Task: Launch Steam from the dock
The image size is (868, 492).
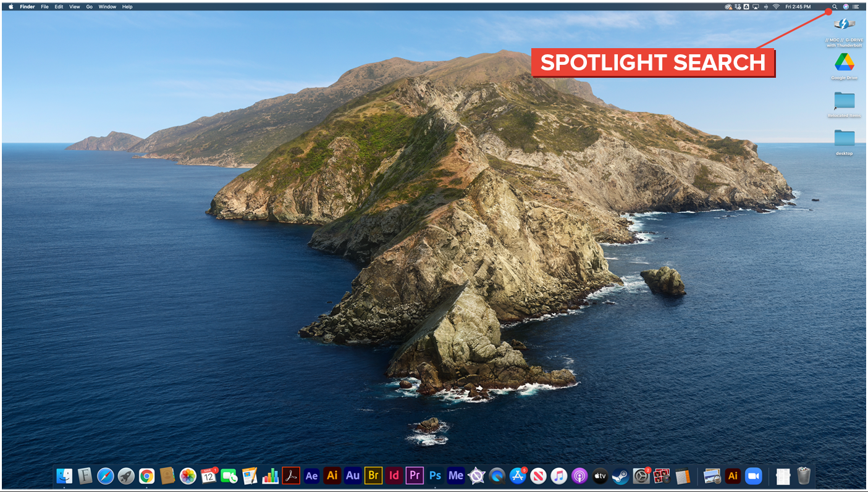Action: tap(620, 476)
